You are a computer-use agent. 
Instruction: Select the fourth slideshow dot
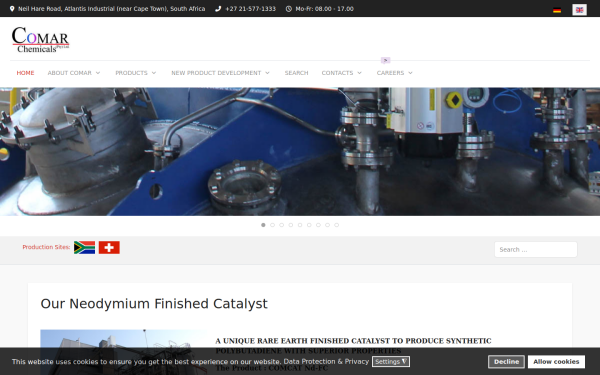pyautogui.click(x=291, y=225)
